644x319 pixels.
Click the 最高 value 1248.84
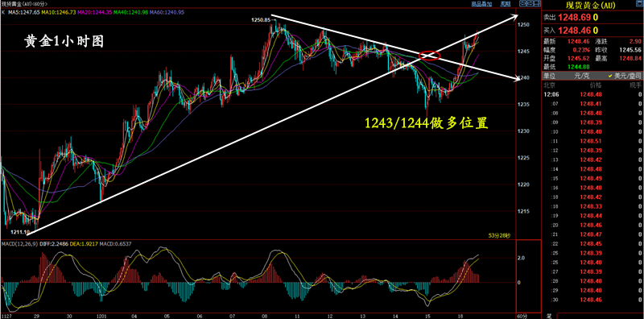pos(631,58)
